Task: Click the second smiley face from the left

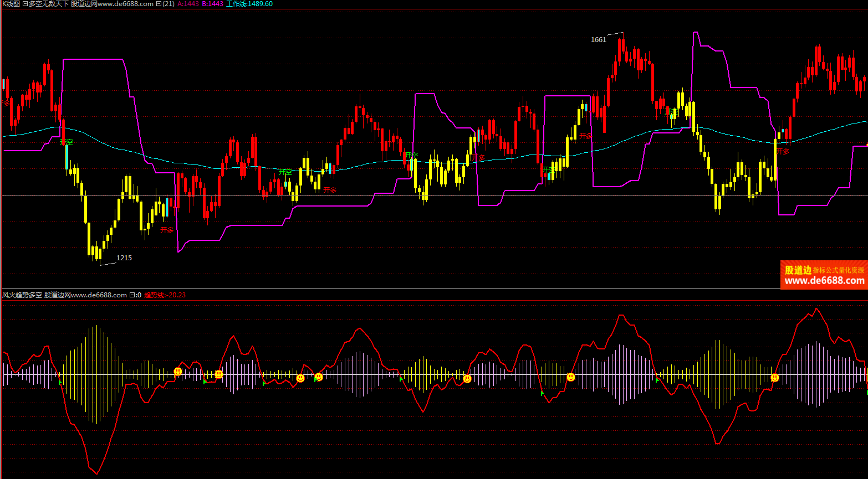Action: pos(219,374)
